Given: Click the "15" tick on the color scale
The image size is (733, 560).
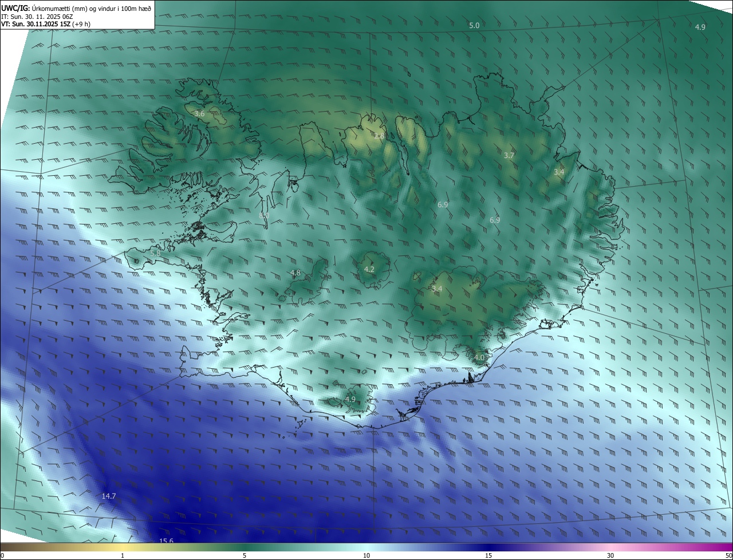Looking at the screenshot, I should [x=488, y=555].
